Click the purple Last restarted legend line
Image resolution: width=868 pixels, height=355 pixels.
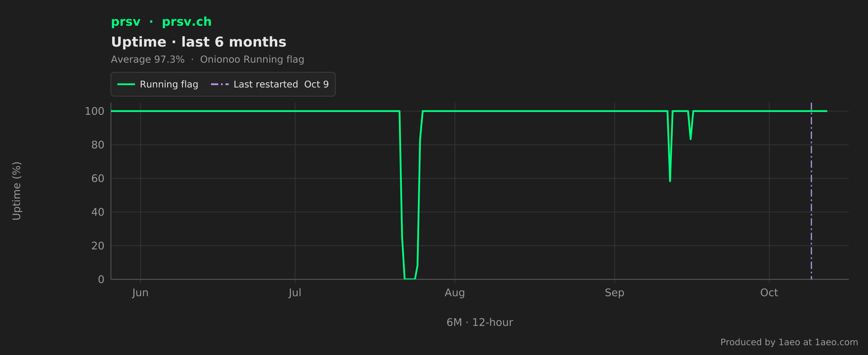[x=220, y=84]
